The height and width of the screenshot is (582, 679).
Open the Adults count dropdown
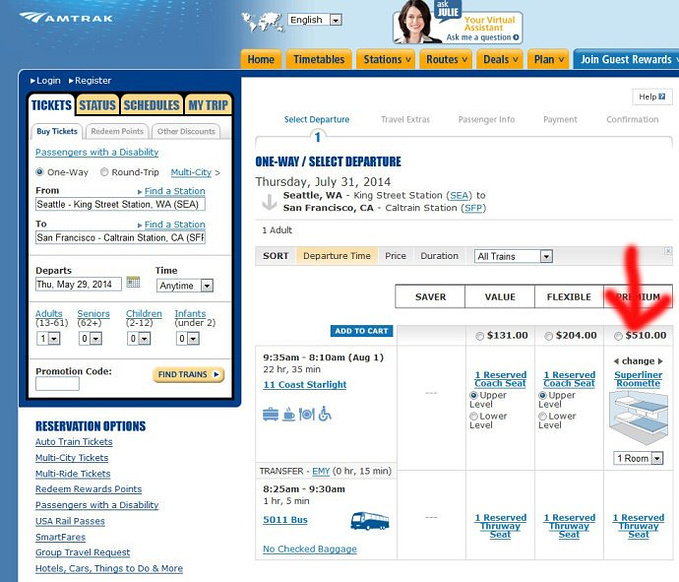click(48, 338)
